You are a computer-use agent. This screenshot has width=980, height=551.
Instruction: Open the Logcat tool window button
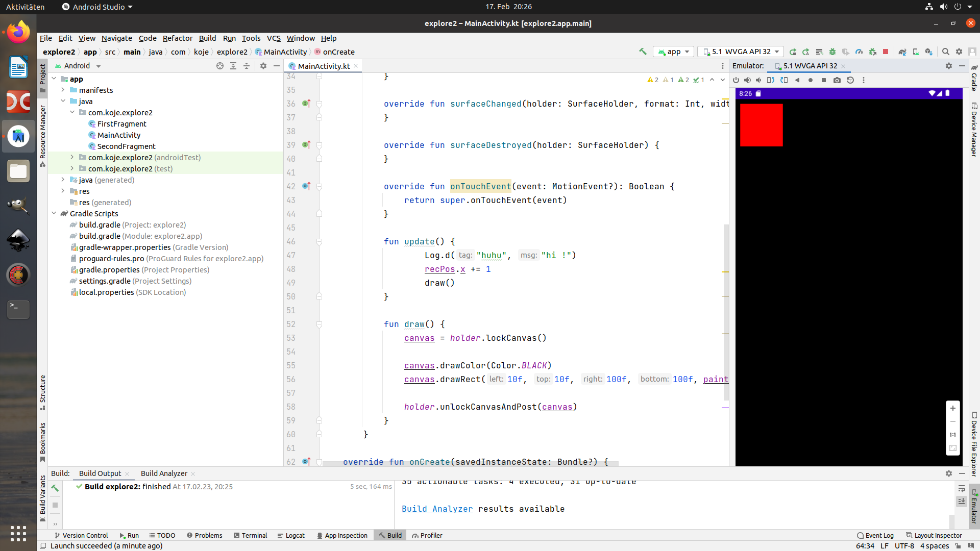coord(291,535)
